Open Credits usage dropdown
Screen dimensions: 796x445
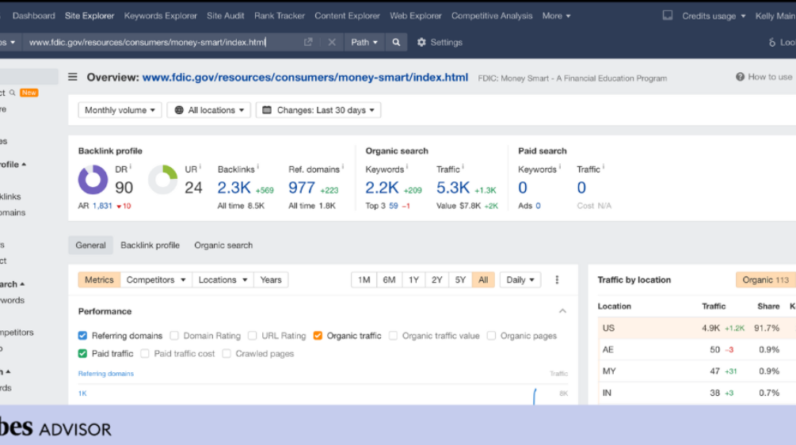click(714, 16)
